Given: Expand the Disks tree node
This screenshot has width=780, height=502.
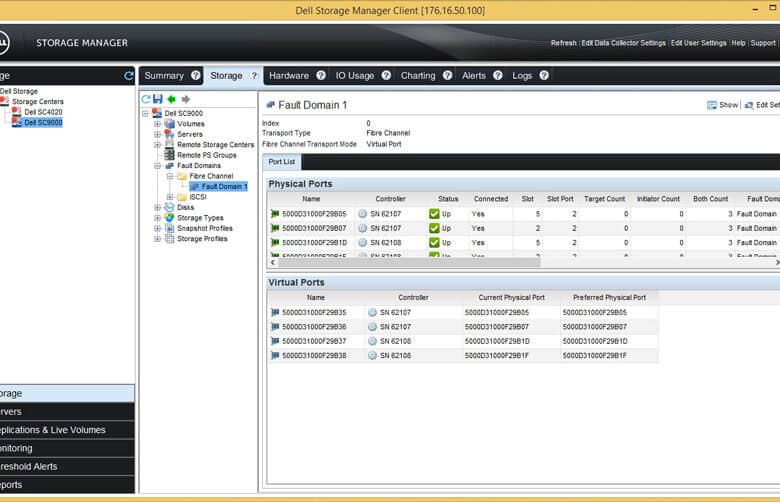Looking at the screenshot, I should [157, 207].
